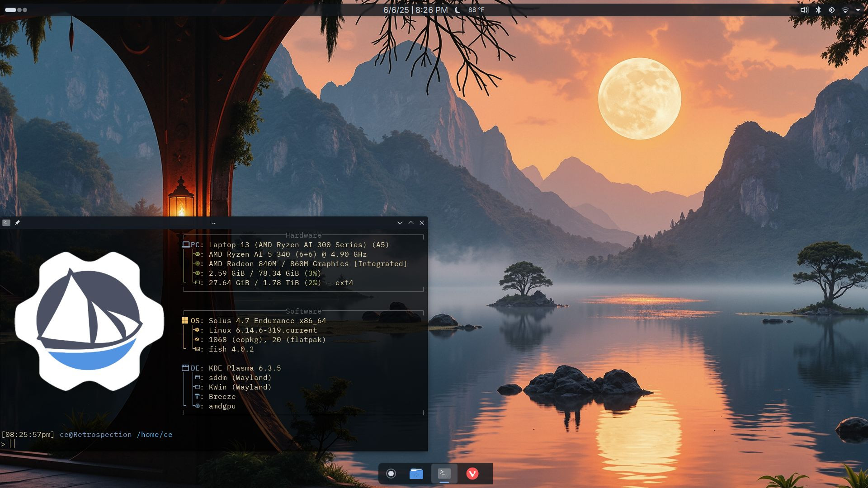Click text "KWin (Wayland)"
Image resolution: width=868 pixels, height=488 pixels.
[240, 387]
